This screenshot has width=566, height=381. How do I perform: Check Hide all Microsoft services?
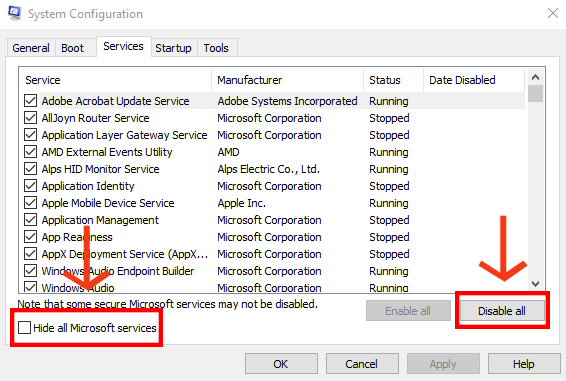click(x=24, y=328)
